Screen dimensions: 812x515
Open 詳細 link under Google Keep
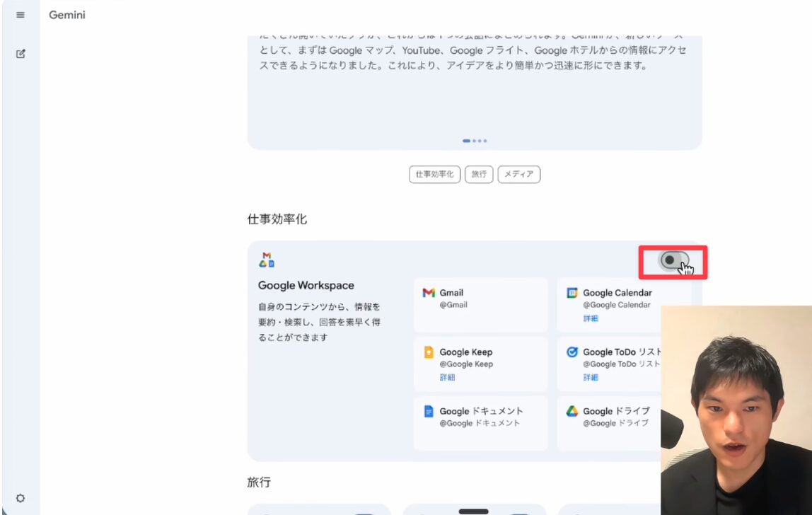coord(447,377)
